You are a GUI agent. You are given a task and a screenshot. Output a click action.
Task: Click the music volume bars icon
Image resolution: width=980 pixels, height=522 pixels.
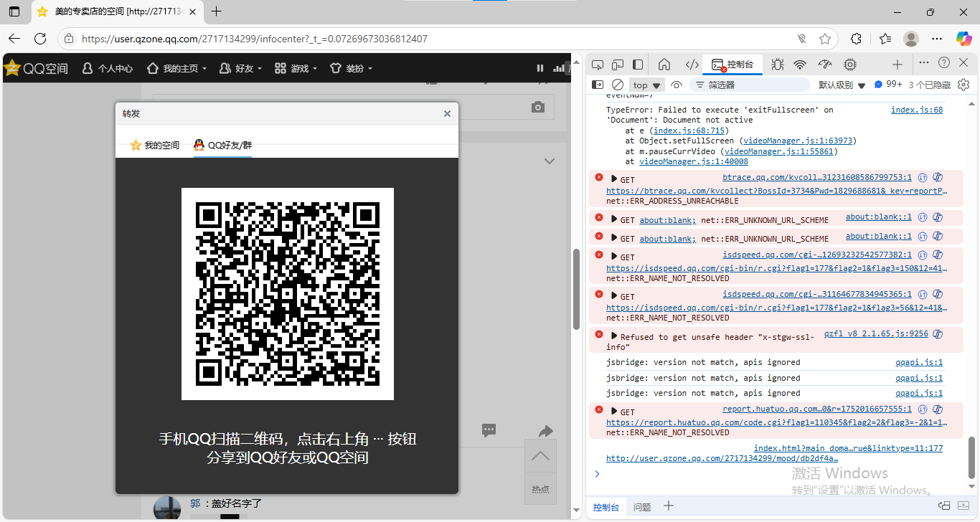559,68
